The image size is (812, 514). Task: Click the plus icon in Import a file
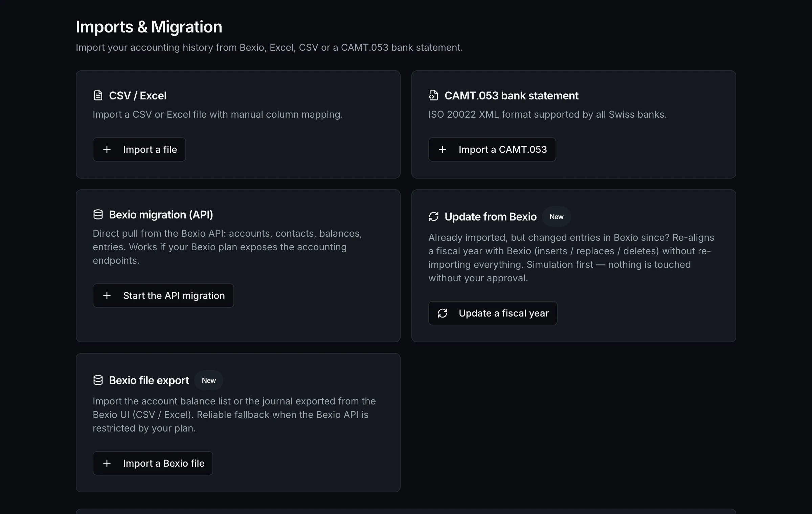[x=107, y=149]
